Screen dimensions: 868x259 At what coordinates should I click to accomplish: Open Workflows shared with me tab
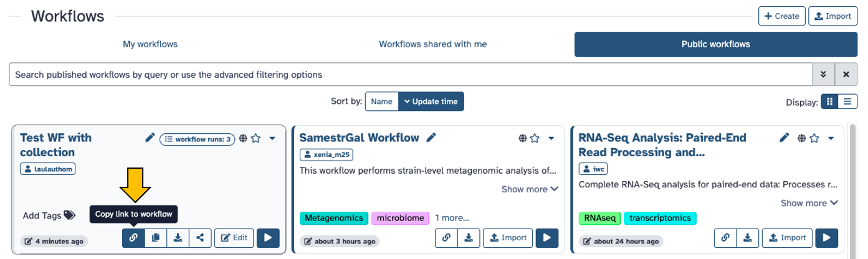(x=432, y=44)
